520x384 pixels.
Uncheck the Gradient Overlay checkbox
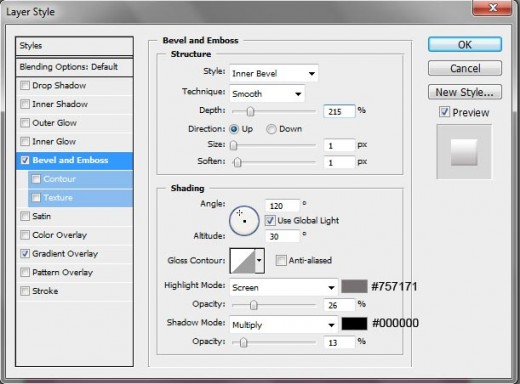point(25,254)
